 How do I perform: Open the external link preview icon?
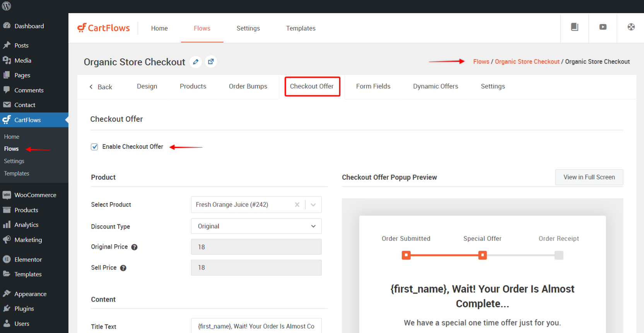tap(211, 62)
